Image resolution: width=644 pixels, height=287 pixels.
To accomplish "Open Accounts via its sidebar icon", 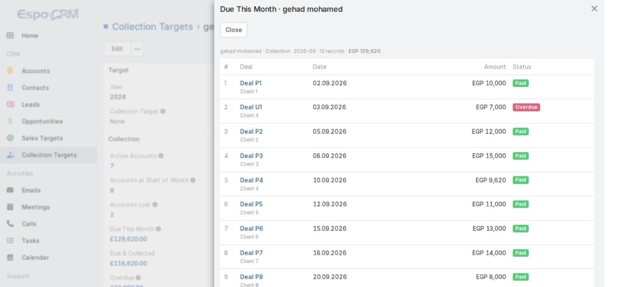I will coord(10,71).
